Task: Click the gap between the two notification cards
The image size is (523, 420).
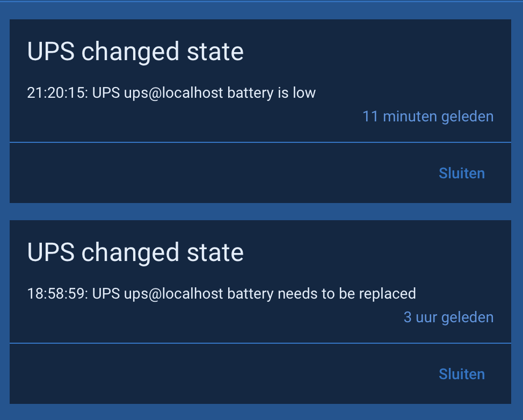Action: coord(260,212)
